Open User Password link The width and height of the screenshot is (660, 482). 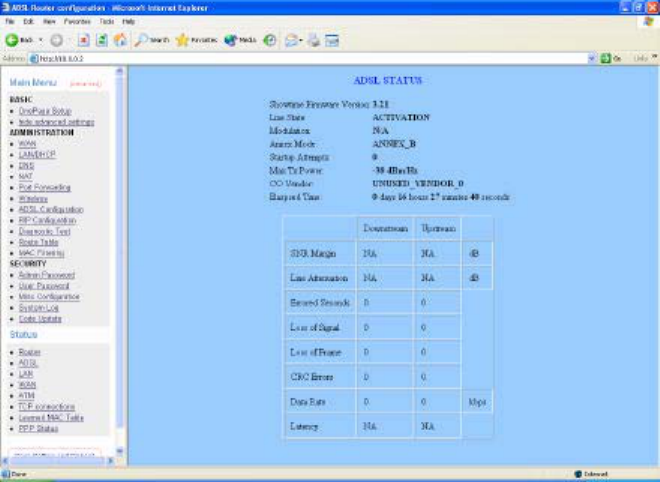click(x=44, y=286)
